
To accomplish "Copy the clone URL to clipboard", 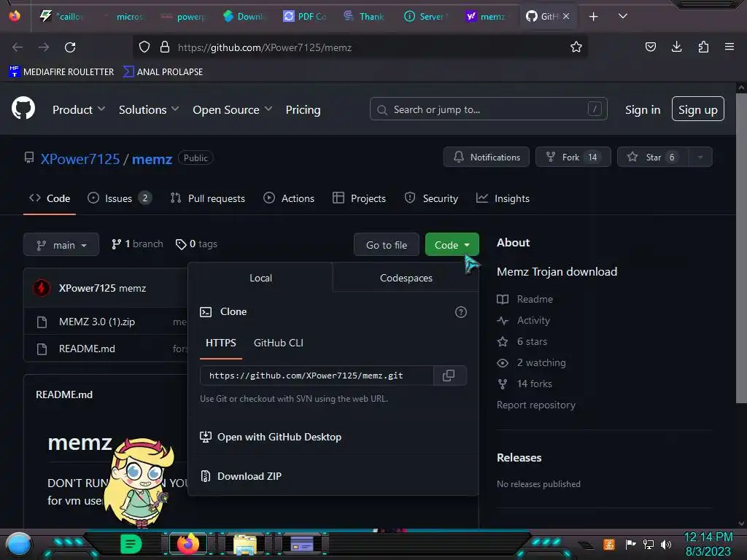I will pyautogui.click(x=449, y=376).
